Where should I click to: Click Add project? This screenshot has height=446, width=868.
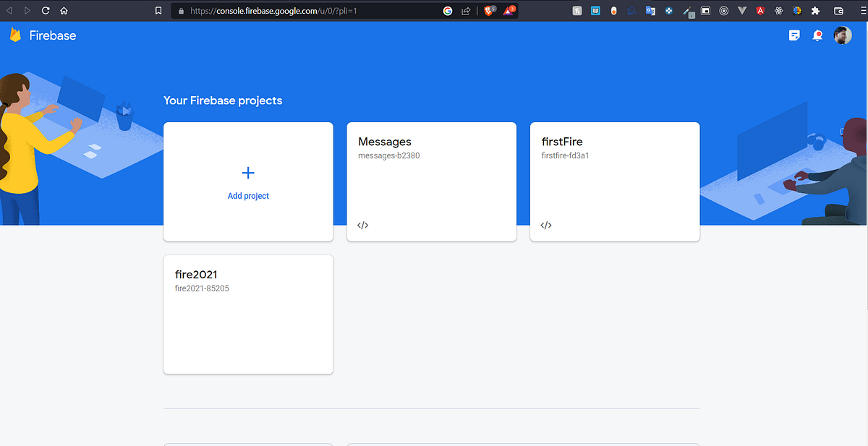pyautogui.click(x=248, y=181)
